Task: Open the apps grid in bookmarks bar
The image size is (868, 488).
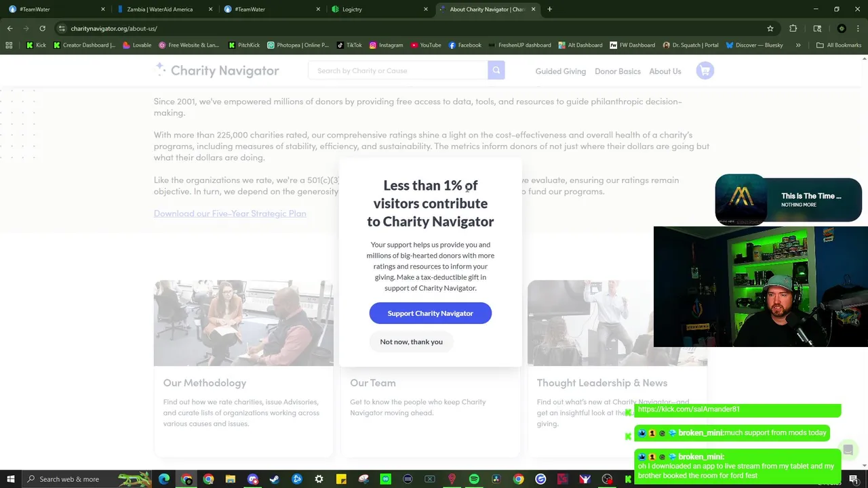Action: pos(9,45)
